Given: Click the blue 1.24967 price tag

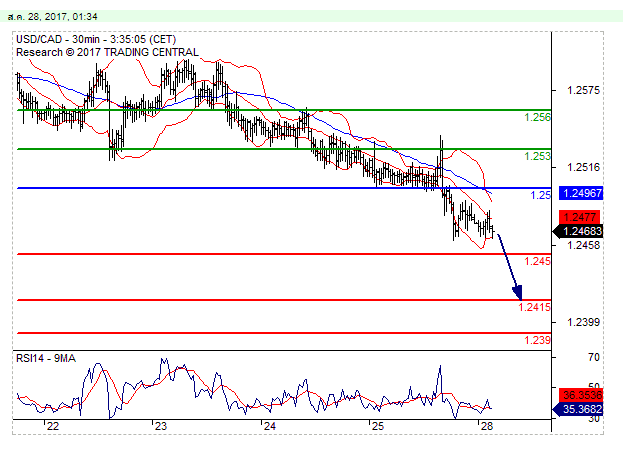Looking at the screenshot, I should [x=581, y=193].
